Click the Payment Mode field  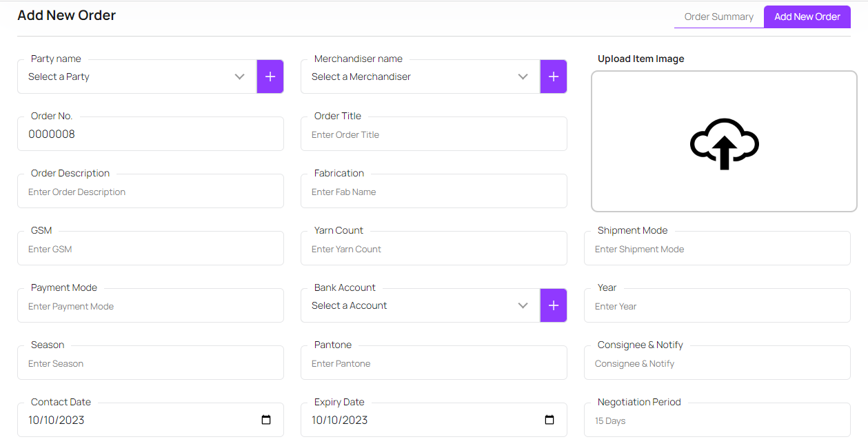tap(150, 306)
